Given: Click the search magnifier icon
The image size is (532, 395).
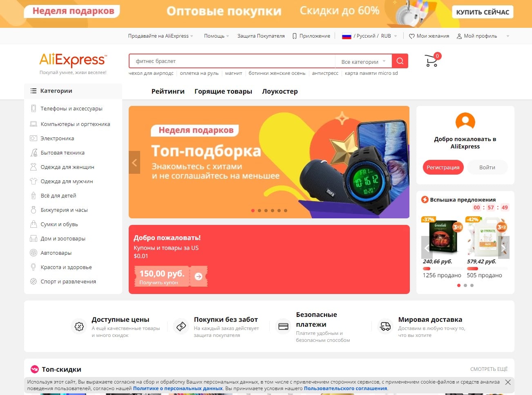Looking at the screenshot, I should 400,61.
